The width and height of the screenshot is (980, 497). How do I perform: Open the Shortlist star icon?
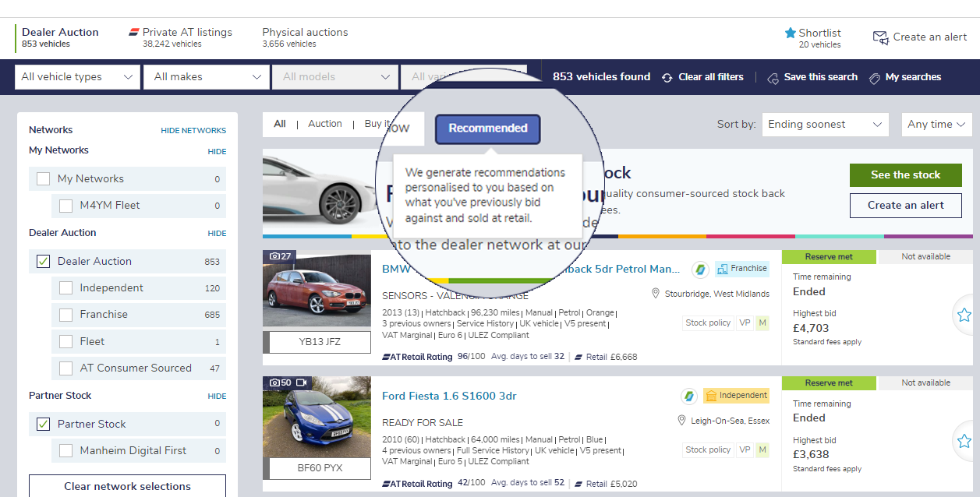[791, 33]
